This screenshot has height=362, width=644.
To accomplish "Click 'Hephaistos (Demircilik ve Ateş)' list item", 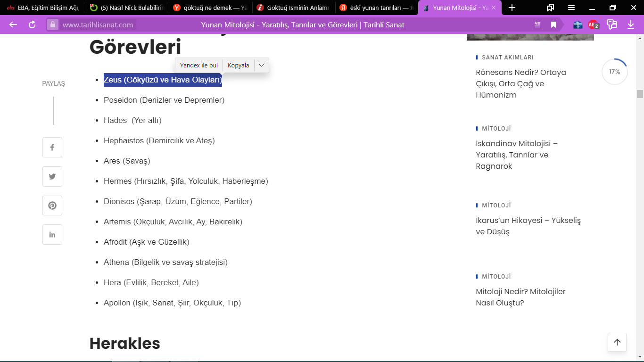I will tap(159, 141).
